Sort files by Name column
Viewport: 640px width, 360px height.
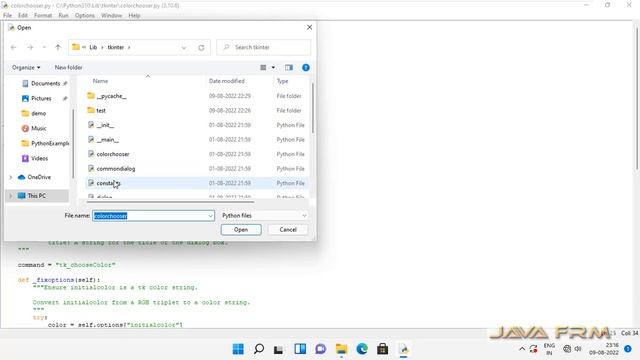coord(100,81)
